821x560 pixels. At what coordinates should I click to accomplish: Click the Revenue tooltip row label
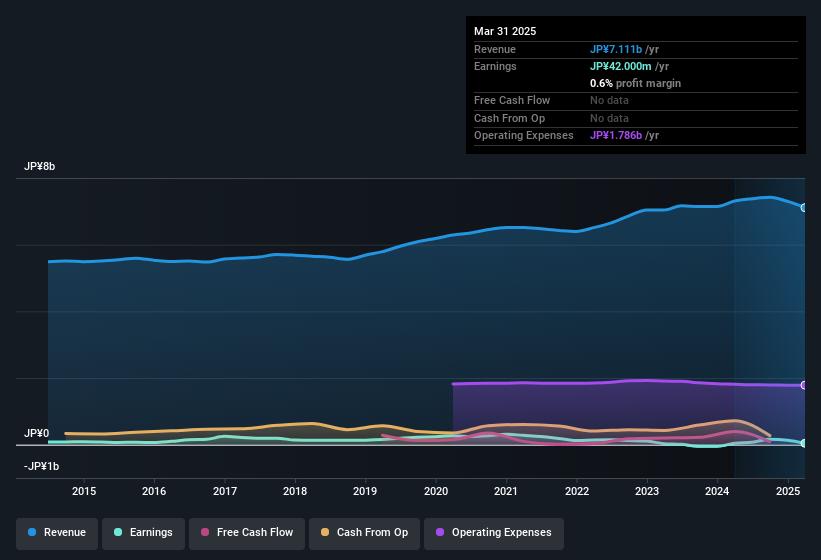pyautogui.click(x=495, y=49)
